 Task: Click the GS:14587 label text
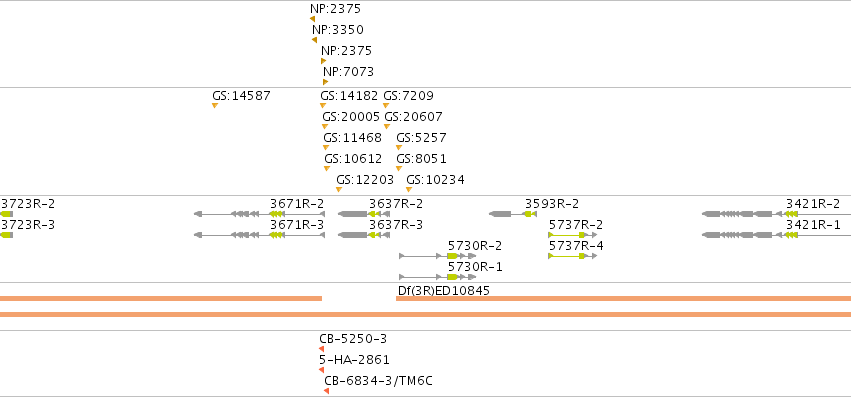241,96
